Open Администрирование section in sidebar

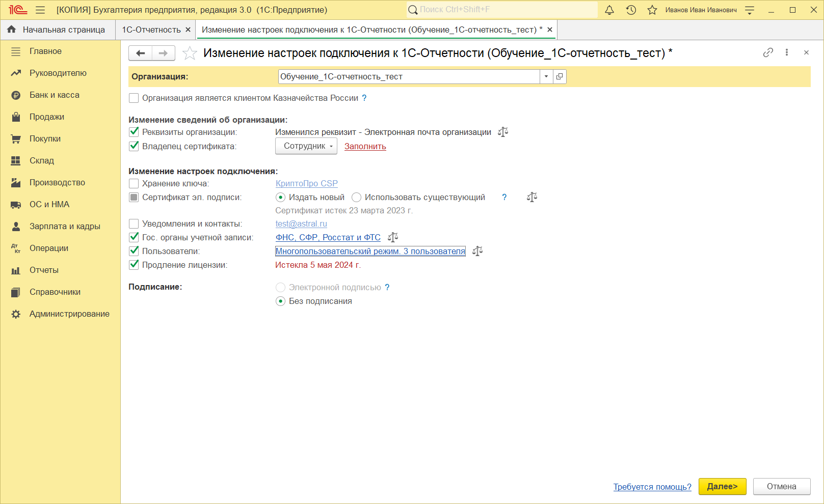pos(60,314)
